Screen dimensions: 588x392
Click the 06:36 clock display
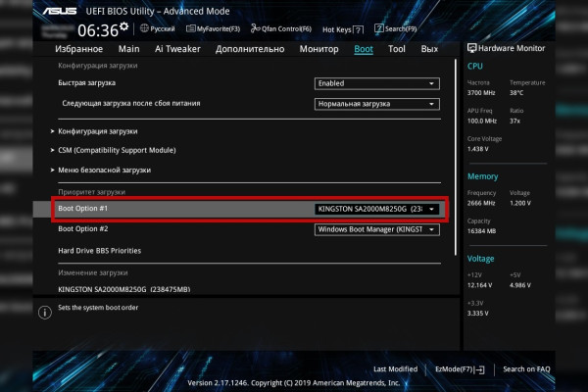[x=98, y=30]
